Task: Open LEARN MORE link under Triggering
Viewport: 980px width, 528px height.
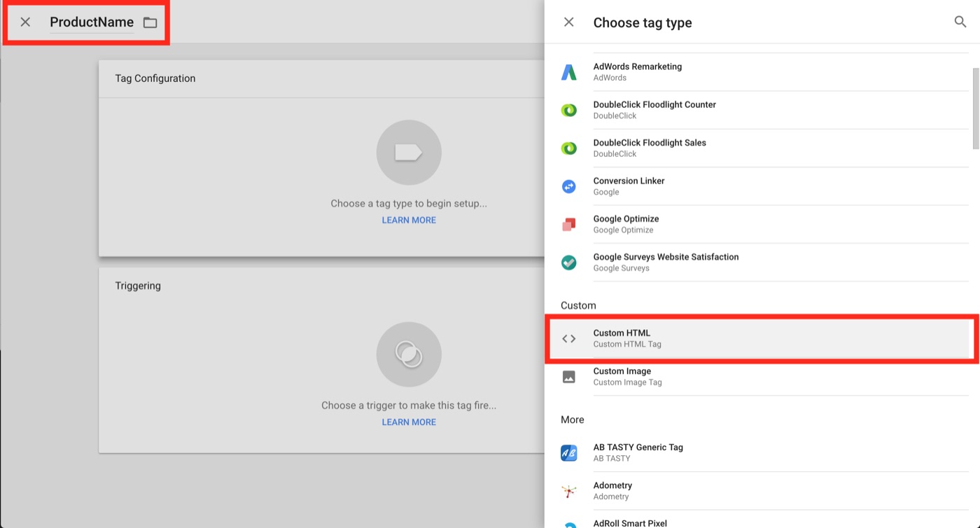Action: (409, 422)
